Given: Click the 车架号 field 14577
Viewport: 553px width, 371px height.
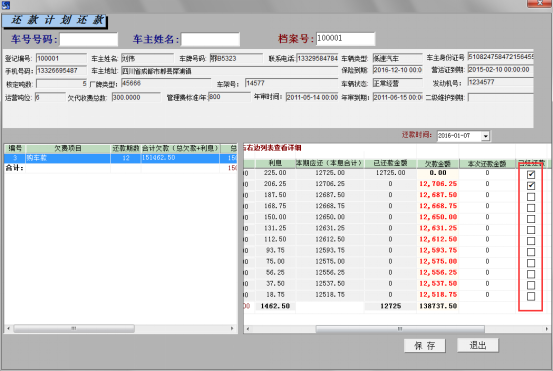Looking at the screenshot, I should coord(291,83).
